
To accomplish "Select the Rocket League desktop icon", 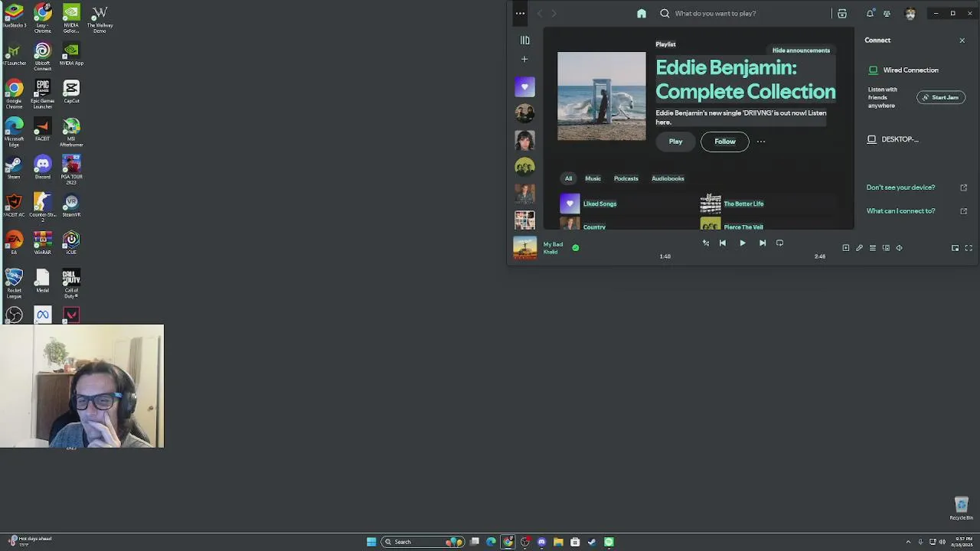I will pos(14,282).
